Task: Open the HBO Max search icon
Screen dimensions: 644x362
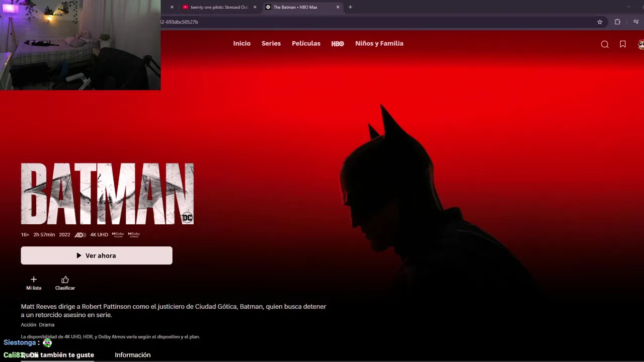Action: coord(605,44)
